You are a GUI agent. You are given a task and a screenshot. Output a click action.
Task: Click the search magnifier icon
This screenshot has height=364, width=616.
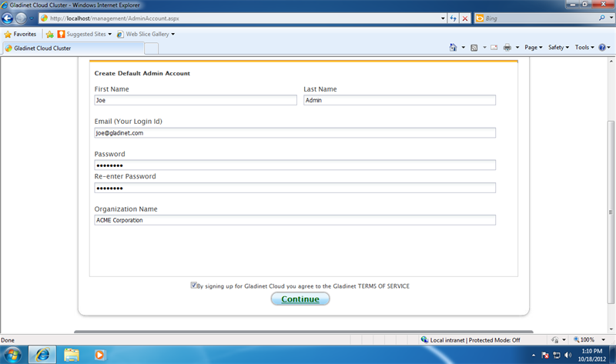tap(601, 18)
